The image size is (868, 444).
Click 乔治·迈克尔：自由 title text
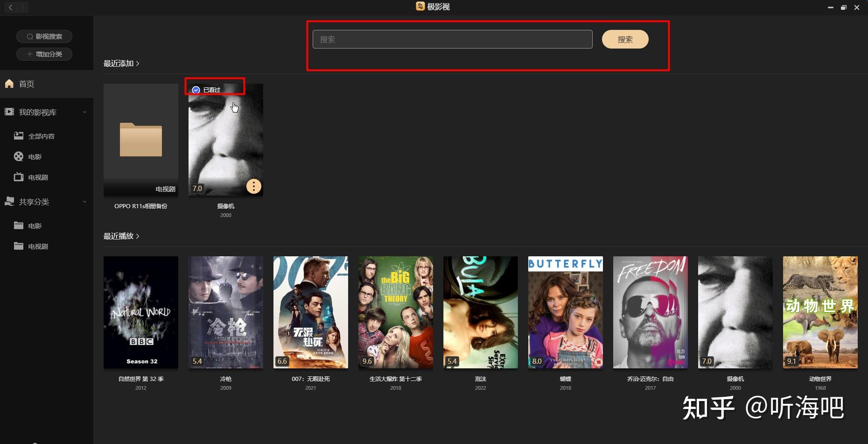(x=651, y=379)
